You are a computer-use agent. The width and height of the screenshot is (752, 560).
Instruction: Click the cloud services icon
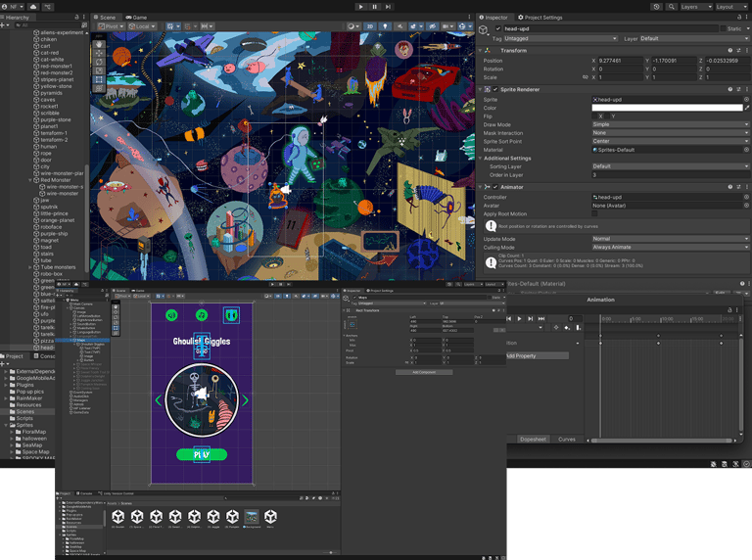pyautogui.click(x=34, y=6)
